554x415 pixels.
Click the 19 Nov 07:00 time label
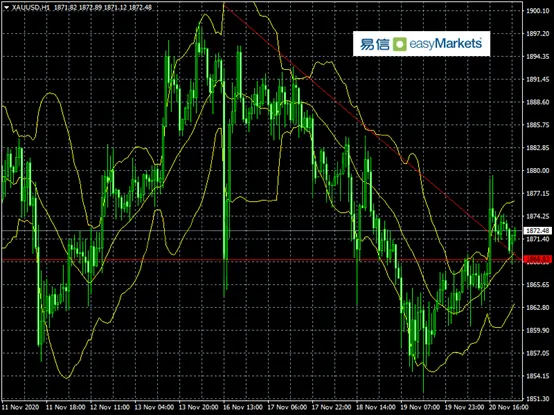click(x=420, y=407)
